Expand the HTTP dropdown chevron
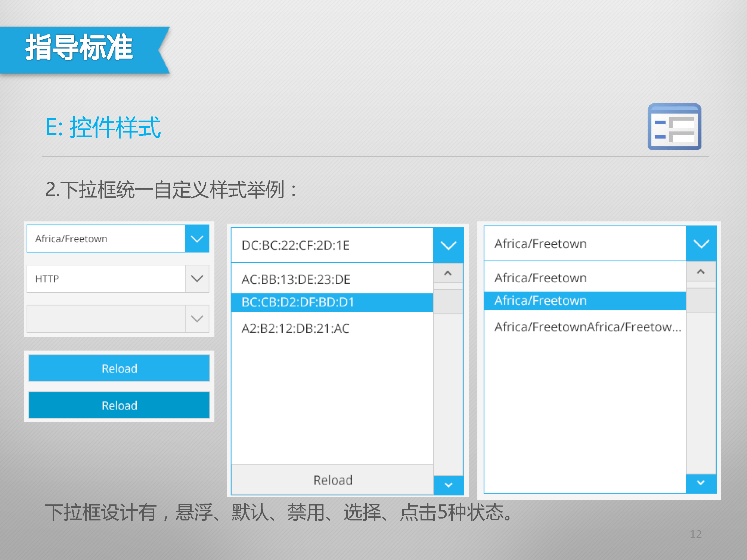This screenshot has width=747, height=560. (x=197, y=279)
